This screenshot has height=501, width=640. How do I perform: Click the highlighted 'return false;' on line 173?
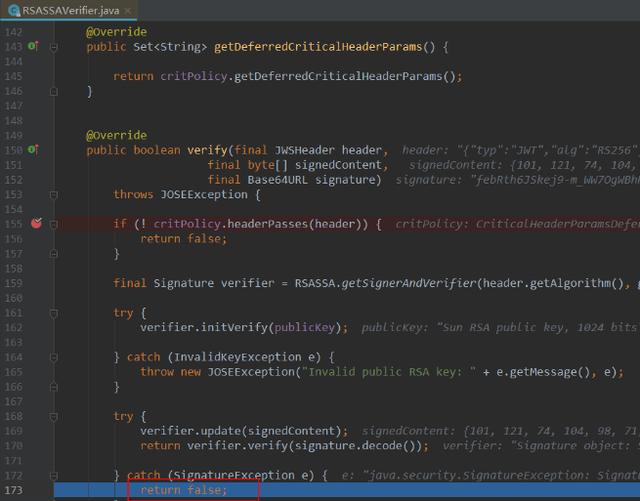(184, 490)
